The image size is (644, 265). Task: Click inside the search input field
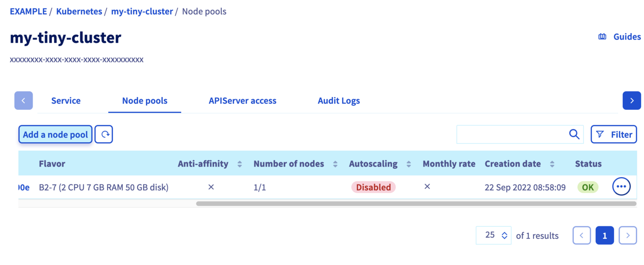[511, 134]
